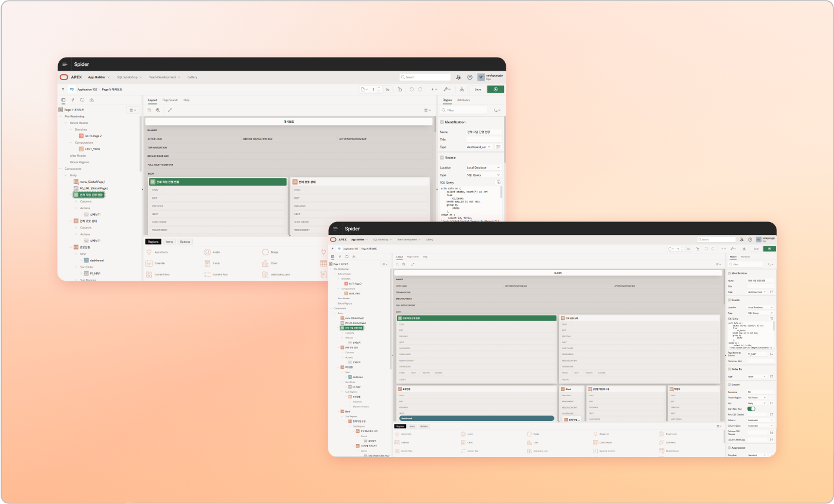Open the seokyongjo user account menu in the back window
This screenshot has height=504, width=834.
[x=490, y=77]
